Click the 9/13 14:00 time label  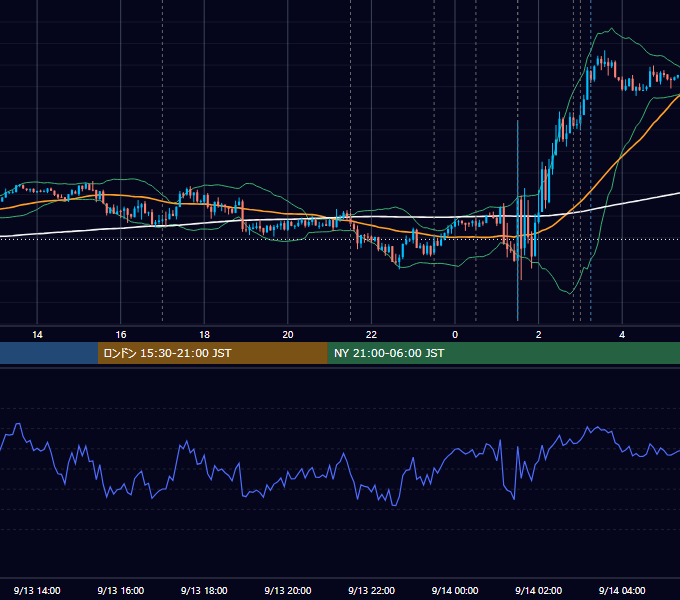tap(37, 590)
